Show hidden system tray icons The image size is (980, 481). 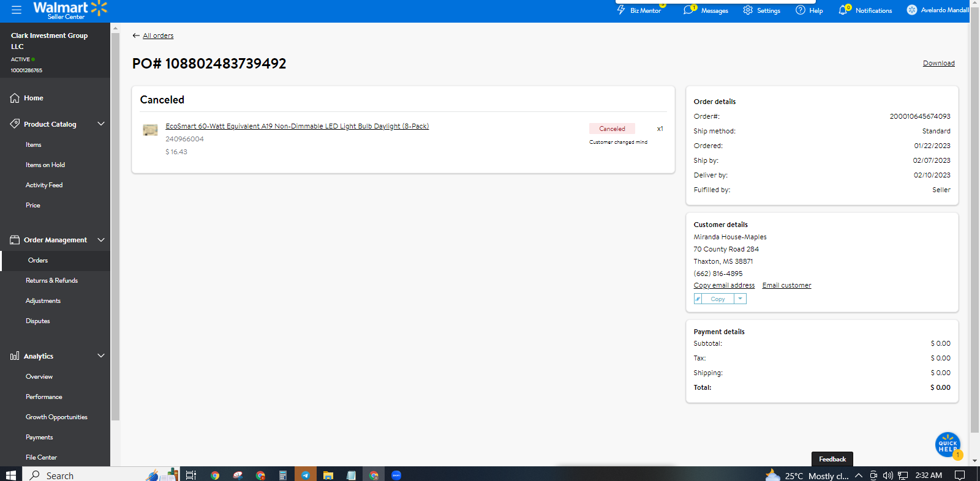point(859,475)
